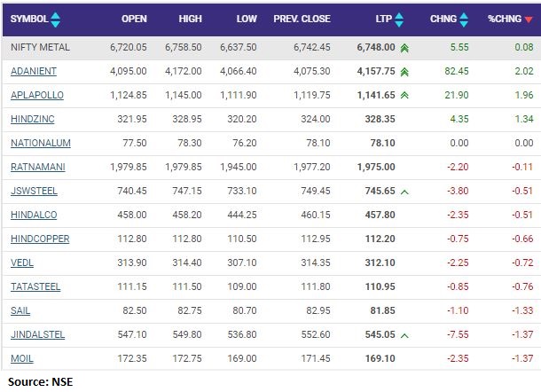Click the PREV. CLOSE column header
541x392 pixels.
tap(302, 19)
